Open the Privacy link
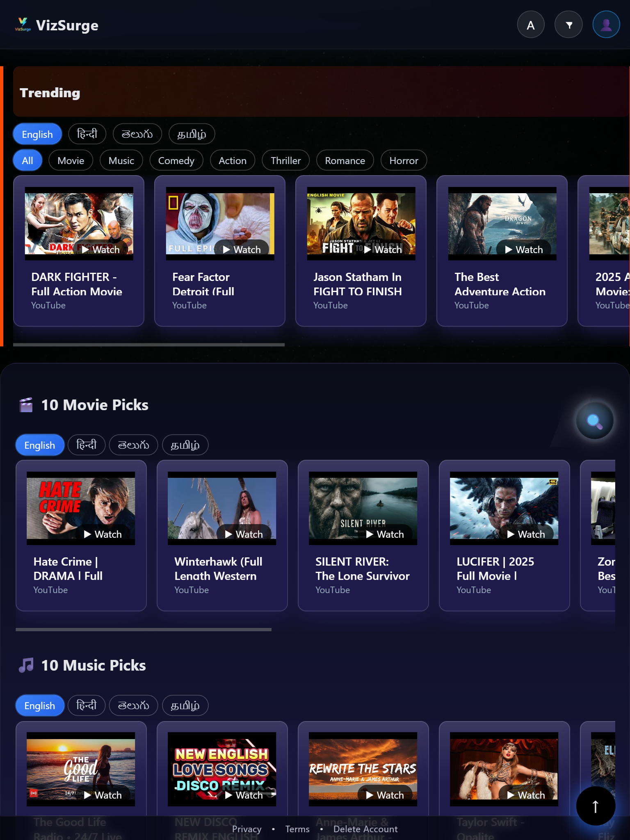630x840 pixels. click(x=247, y=829)
